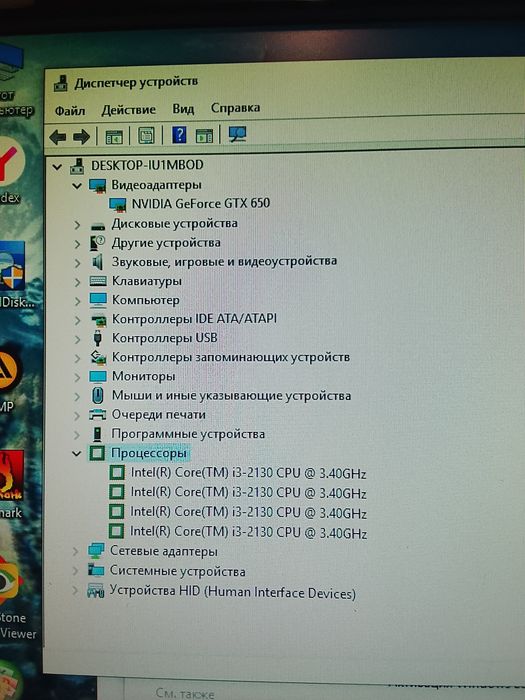Expand the Компьютер category
The width and height of the screenshot is (525, 700).
(77, 302)
